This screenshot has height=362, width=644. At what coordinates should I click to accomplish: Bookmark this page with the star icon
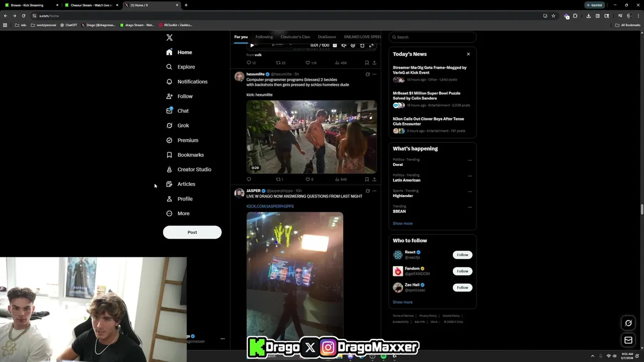(553, 16)
